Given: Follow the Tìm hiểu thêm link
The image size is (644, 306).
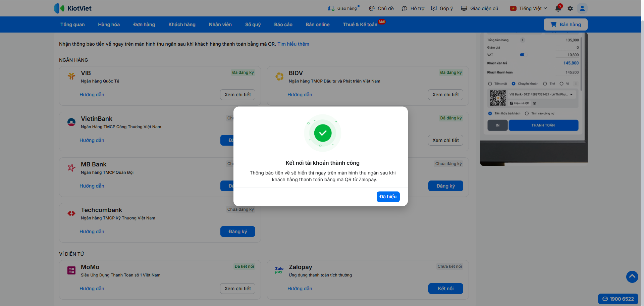Looking at the screenshot, I should [x=293, y=44].
